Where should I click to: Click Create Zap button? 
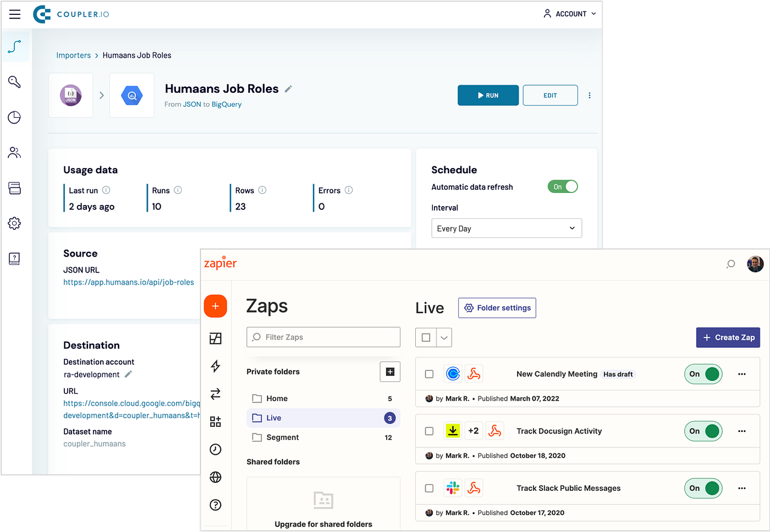click(x=728, y=337)
